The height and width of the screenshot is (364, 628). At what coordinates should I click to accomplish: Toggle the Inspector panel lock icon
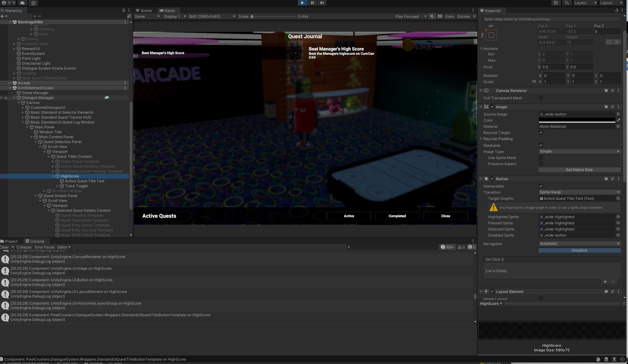coord(617,10)
